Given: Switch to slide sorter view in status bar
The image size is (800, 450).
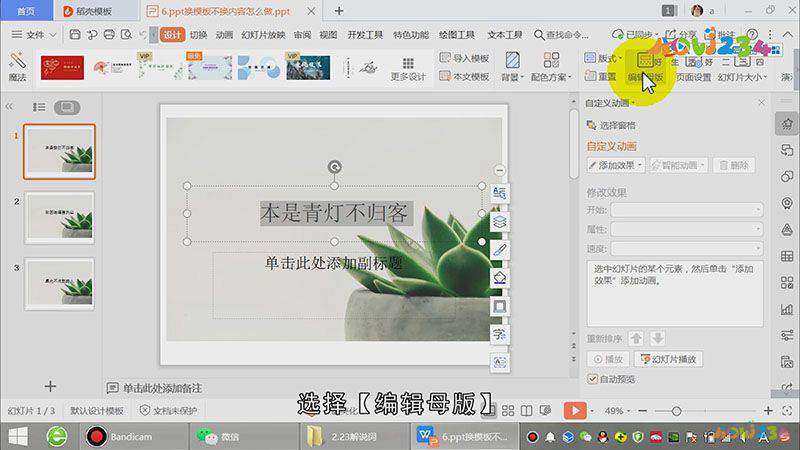Looking at the screenshot, I should 508,411.
